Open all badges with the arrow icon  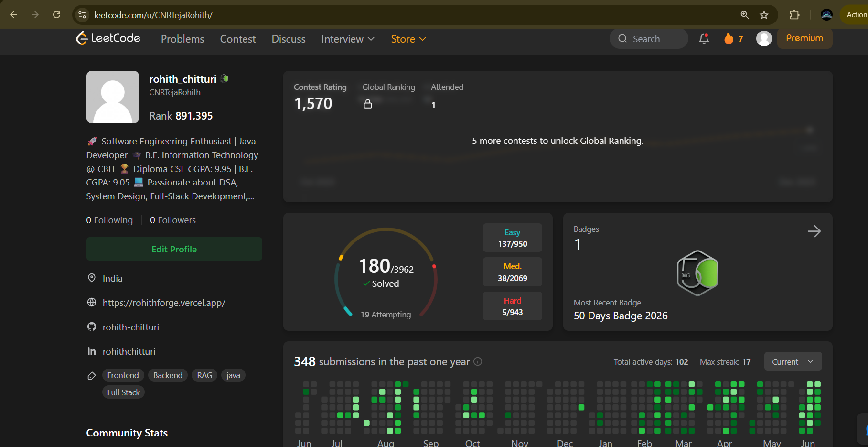coord(814,231)
